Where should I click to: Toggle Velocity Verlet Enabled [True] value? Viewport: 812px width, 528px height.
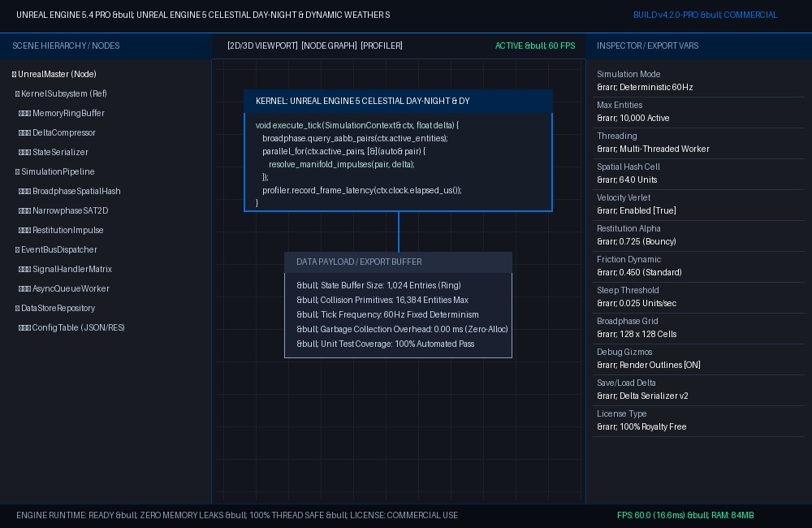pos(637,211)
